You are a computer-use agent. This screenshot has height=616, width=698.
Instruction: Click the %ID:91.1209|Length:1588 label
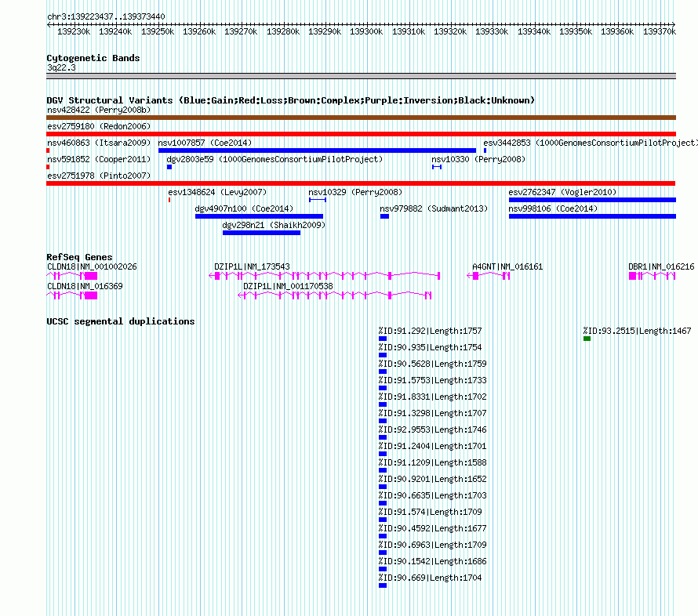pyautogui.click(x=433, y=462)
